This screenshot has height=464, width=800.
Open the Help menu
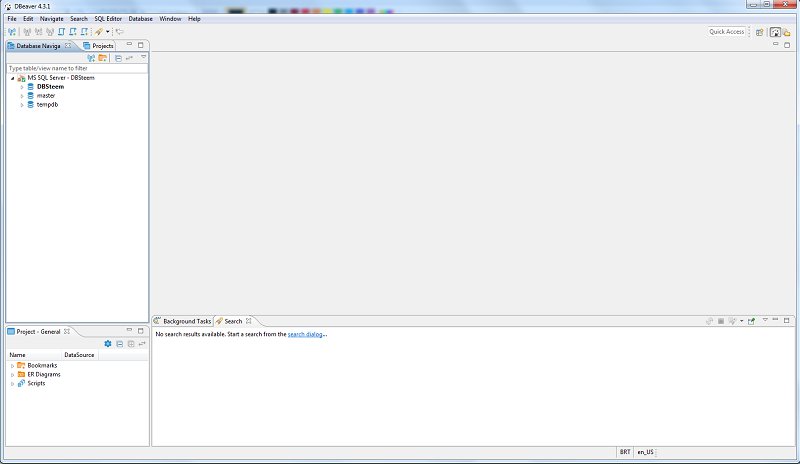click(194, 19)
